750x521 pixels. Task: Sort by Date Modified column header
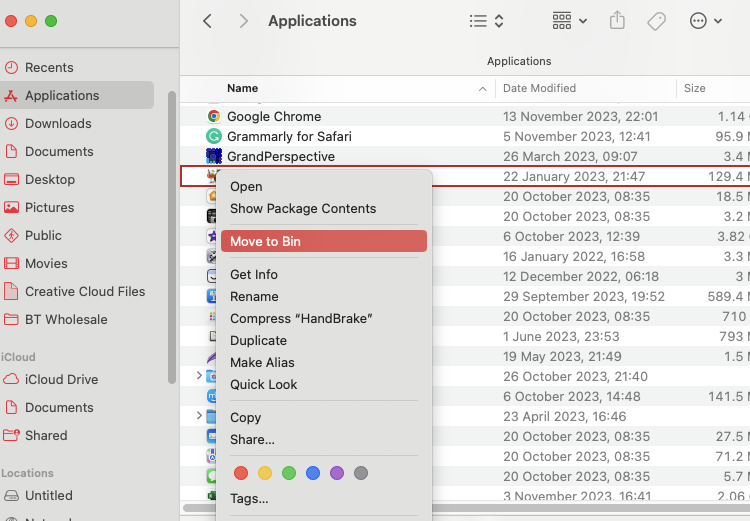(539, 88)
